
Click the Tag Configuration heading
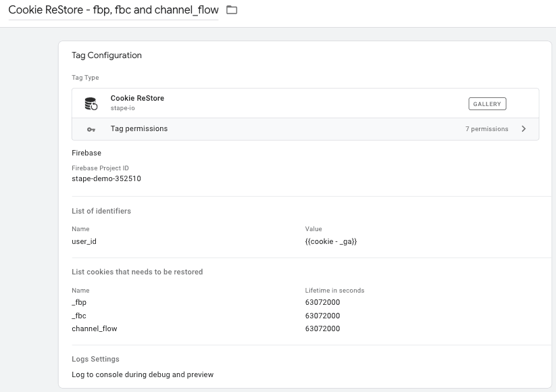(x=107, y=55)
